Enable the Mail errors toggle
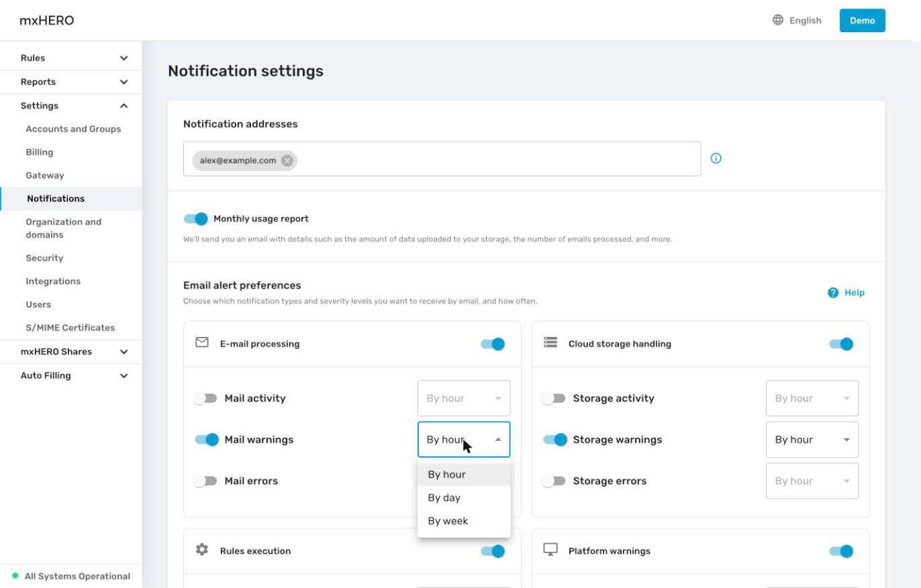921x588 pixels. [x=205, y=481]
